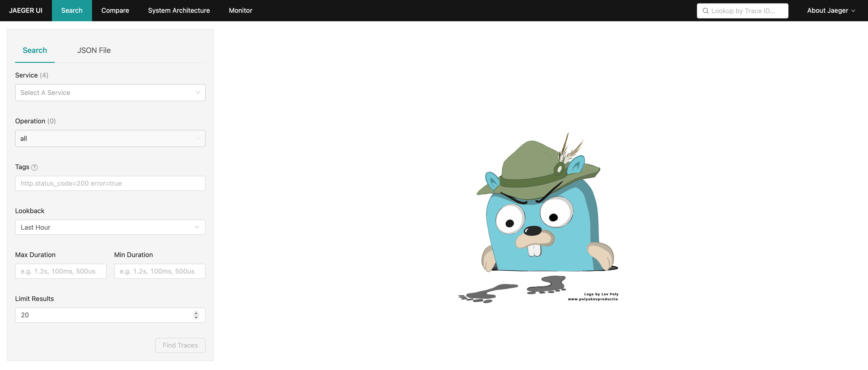
Task: Open the Select A Service dropdown
Action: (110, 92)
